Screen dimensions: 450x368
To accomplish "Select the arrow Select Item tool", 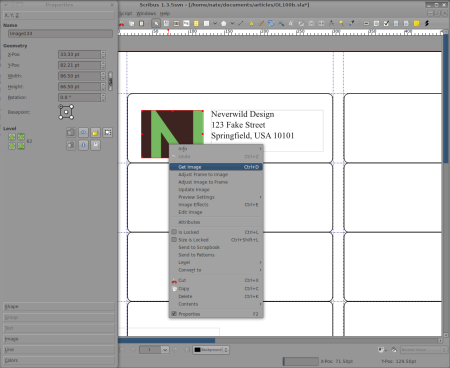I will [156, 23].
